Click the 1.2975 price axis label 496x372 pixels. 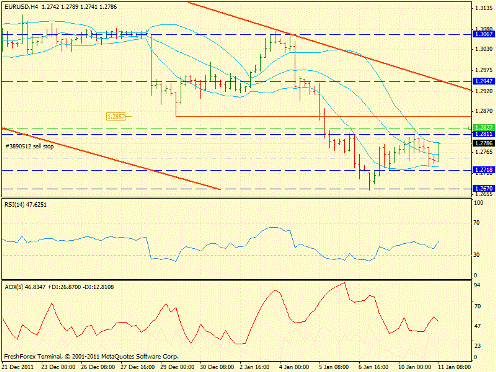pos(484,70)
